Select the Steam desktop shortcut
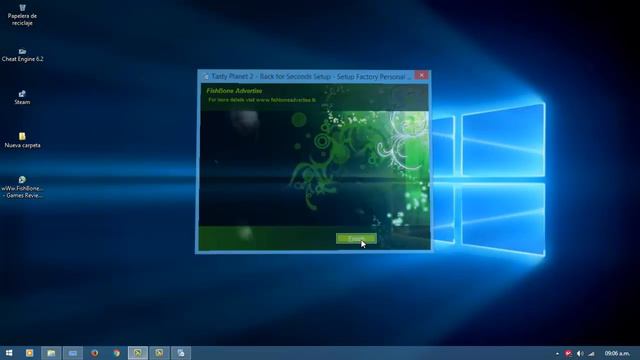Viewport: 640px width, 360px height. pos(22,98)
